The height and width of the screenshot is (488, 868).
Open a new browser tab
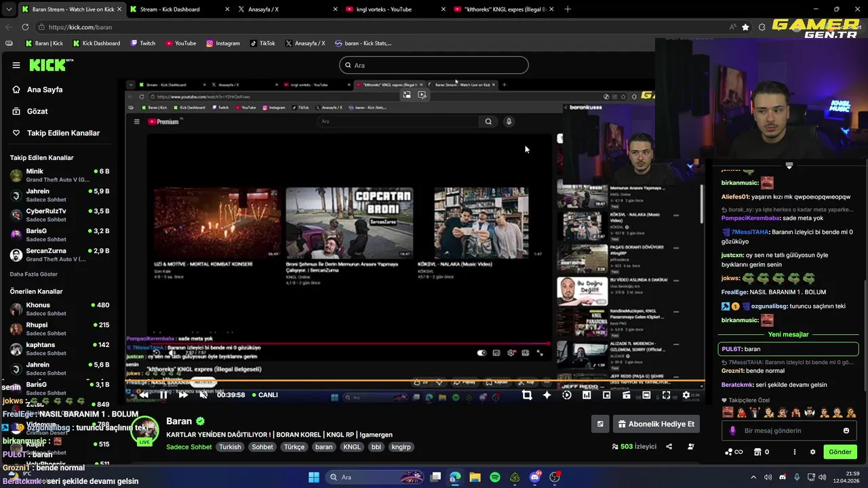coord(568,9)
